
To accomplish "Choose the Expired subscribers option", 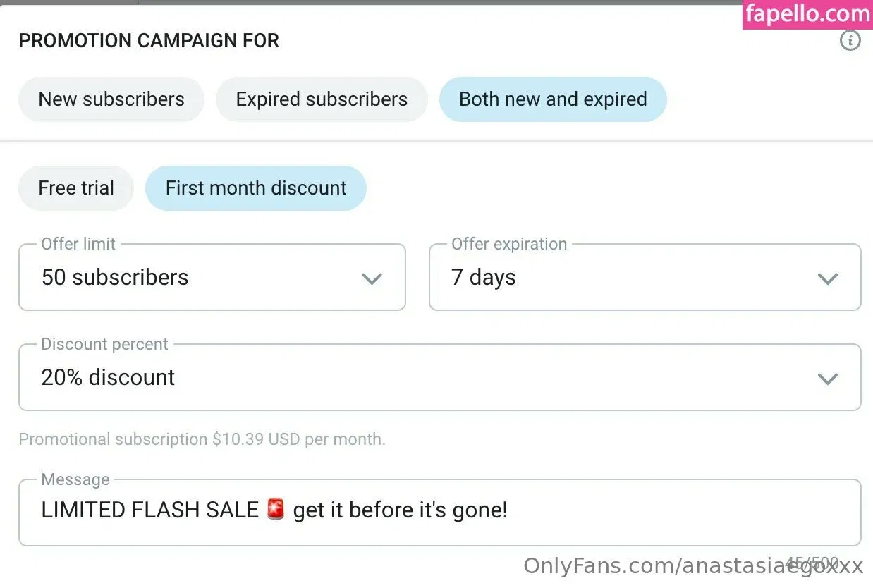I will (x=322, y=99).
